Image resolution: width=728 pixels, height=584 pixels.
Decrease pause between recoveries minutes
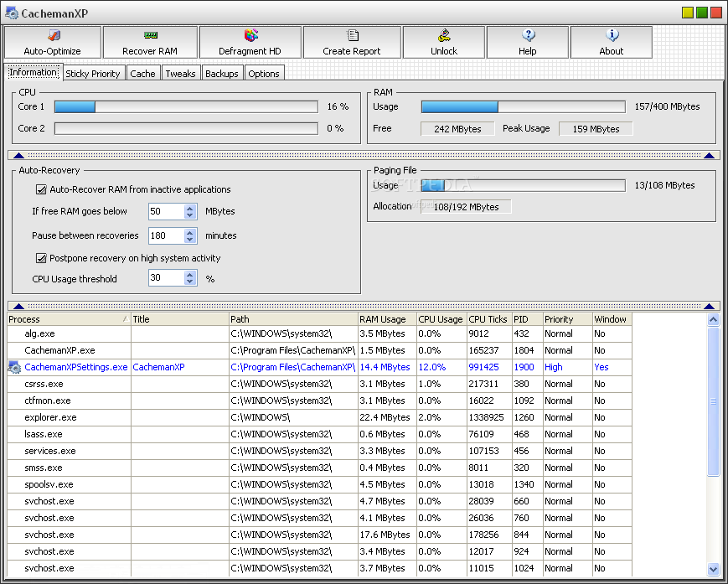[x=189, y=239]
